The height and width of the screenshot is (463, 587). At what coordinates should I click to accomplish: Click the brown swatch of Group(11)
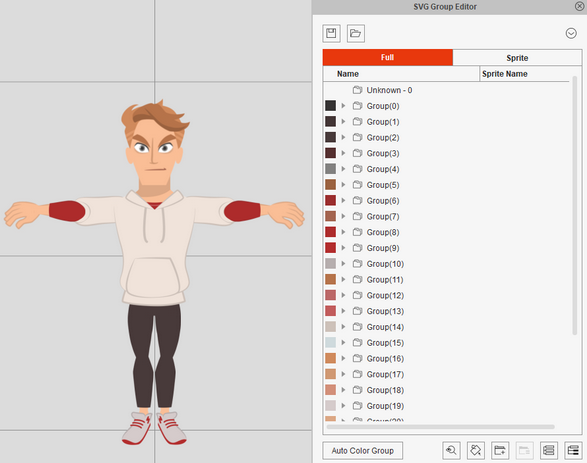(x=331, y=279)
